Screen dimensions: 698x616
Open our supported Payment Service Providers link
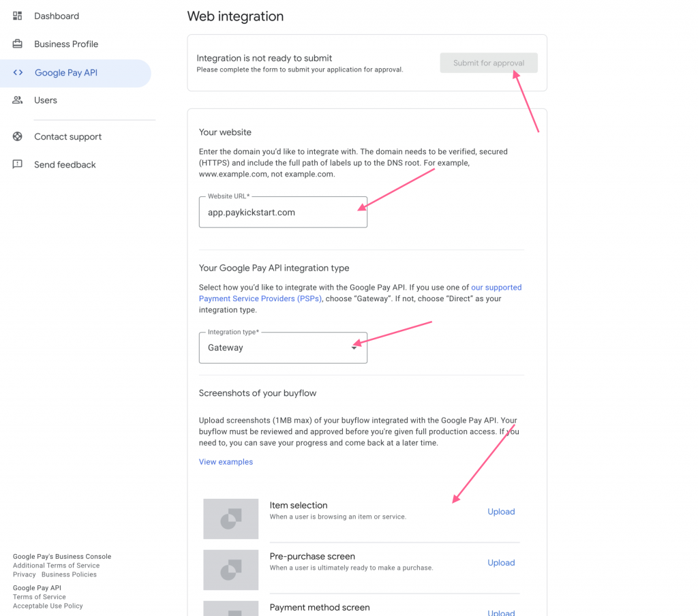(x=360, y=293)
